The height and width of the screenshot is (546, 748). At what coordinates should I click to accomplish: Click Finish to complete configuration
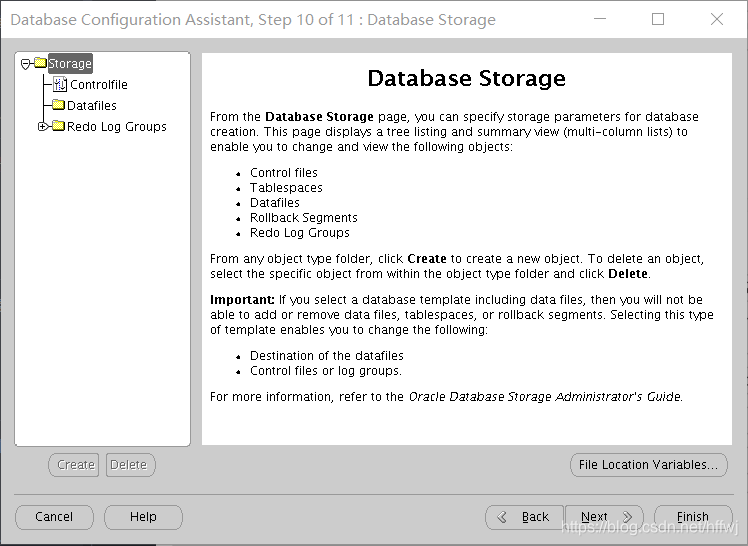[693, 517]
